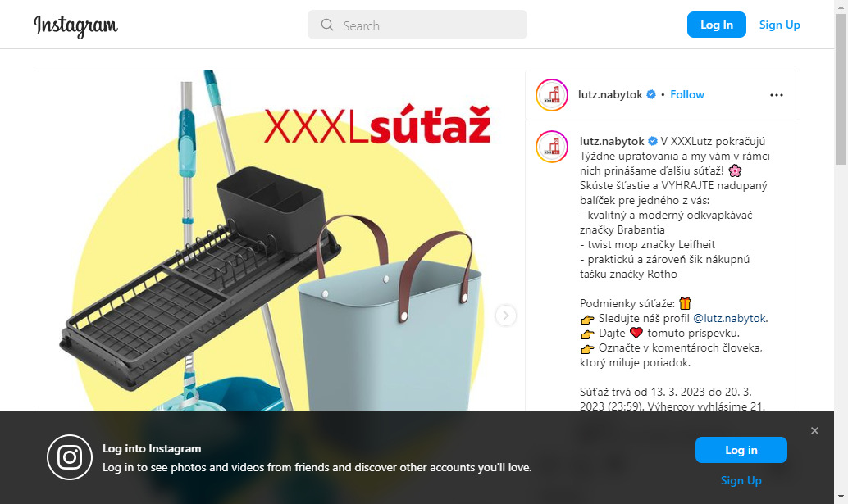Image resolution: width=848 pixels, height=504 pixels.
Task: Open the three-dots post options menu
Action: (x=777, y=95)
